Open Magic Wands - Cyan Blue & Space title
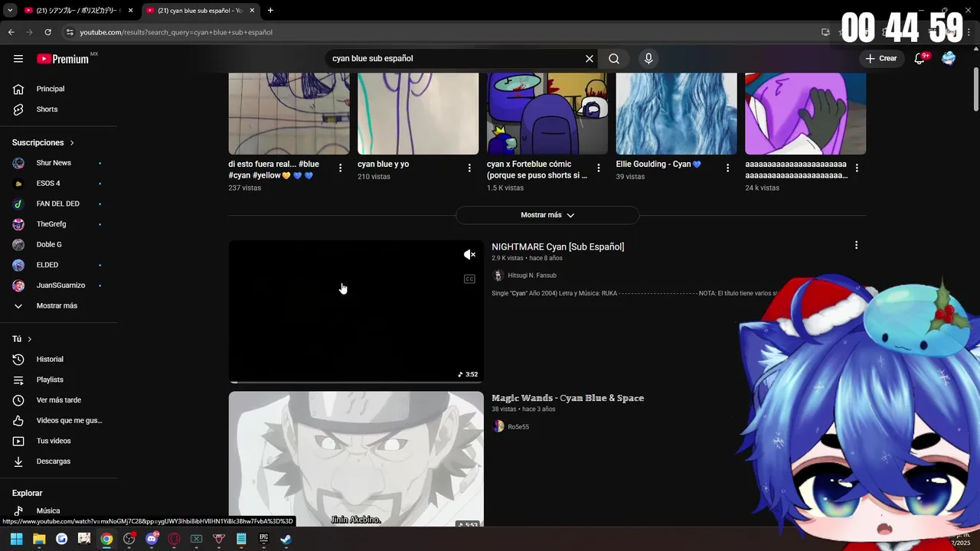The width and height of the screenshot is (980, 551). coord(567,398)
